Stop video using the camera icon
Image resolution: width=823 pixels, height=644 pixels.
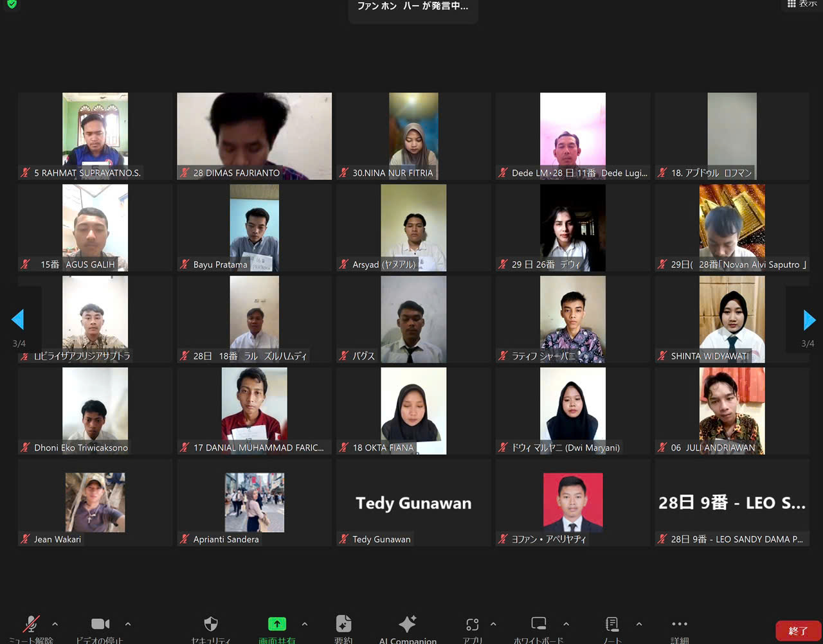(x=100, y=624)
